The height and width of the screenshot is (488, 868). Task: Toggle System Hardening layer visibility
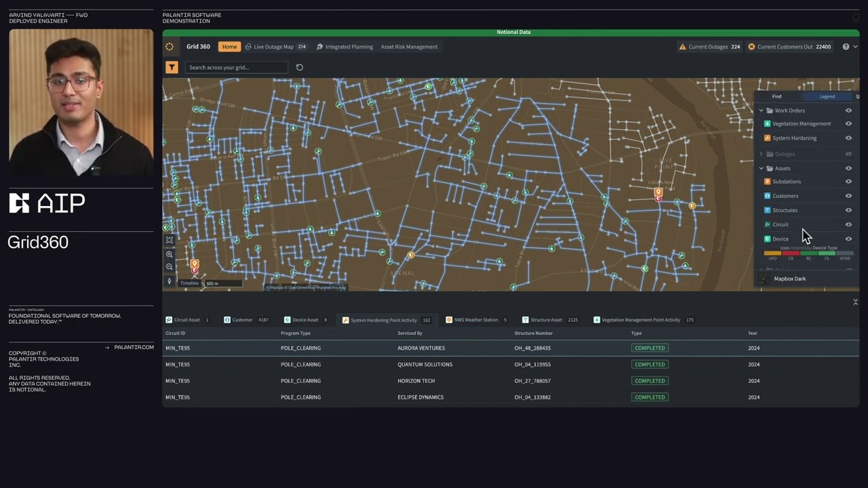848,138
